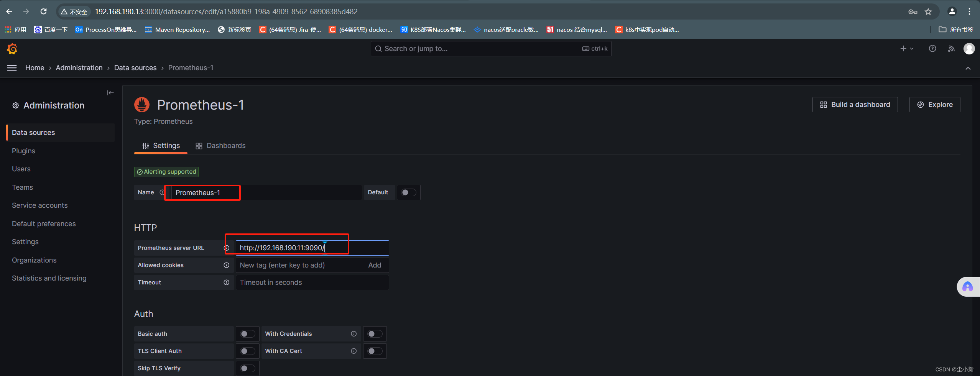
Task: Reload the page with refresh icon
Action: coord(43,11)
